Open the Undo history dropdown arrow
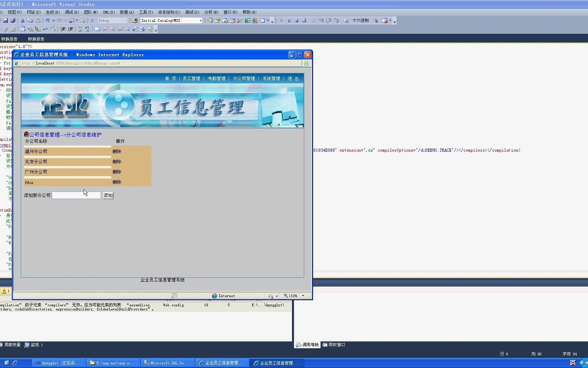This screenshot has width=588, height=368. coord(53,20)
